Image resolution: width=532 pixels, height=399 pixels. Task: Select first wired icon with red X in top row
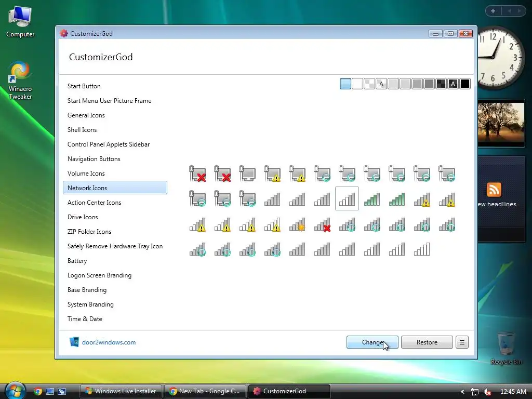tap(197, 174)
